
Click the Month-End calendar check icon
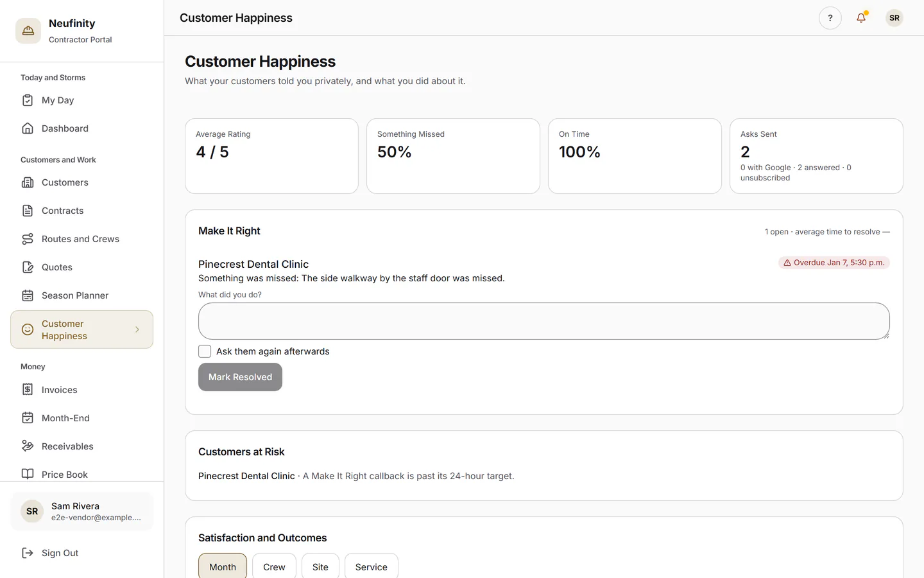28,418
